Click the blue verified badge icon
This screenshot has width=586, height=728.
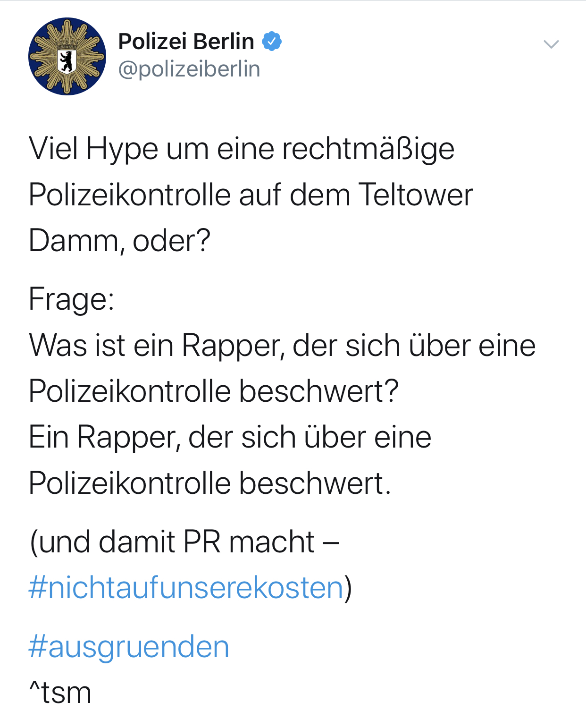point(272,41)
